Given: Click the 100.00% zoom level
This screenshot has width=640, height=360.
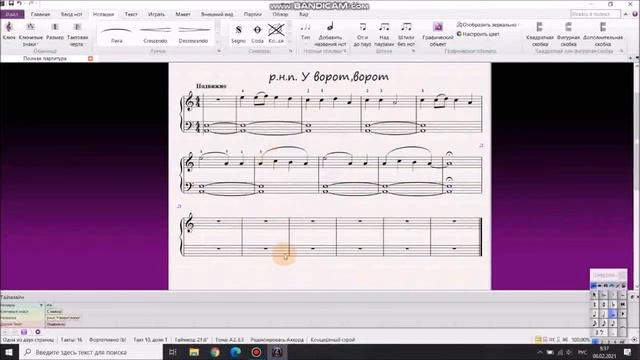Looking at the screenshot, I should click(x=580, y=340).
